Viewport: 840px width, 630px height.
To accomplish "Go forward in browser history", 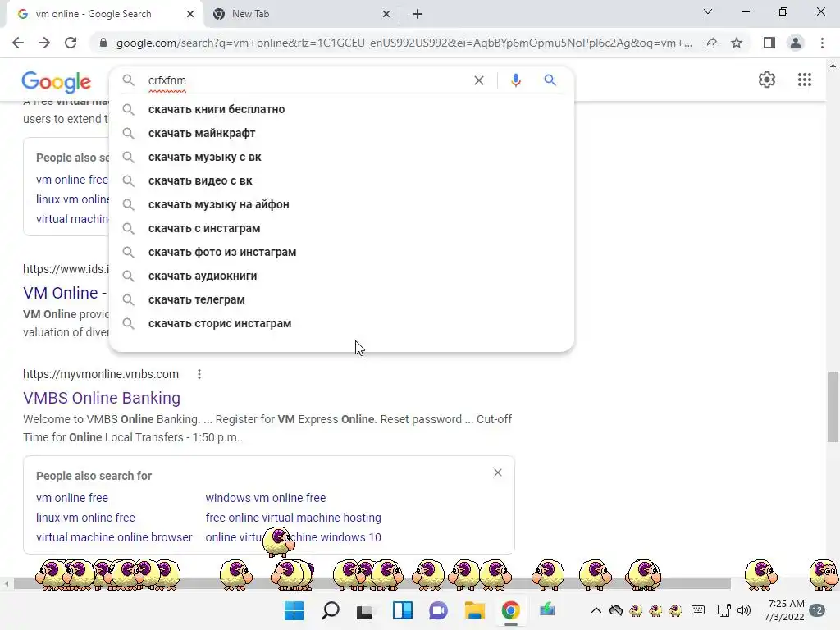I will [44, 43].
